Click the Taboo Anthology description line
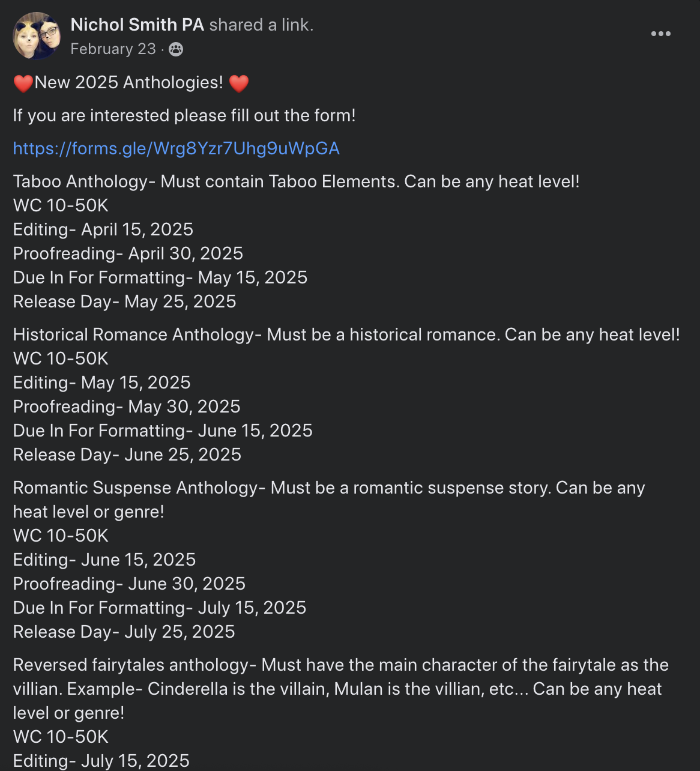The height and width of the screenshot is (771, 700). pyautogui.click(x=296, y=181)
